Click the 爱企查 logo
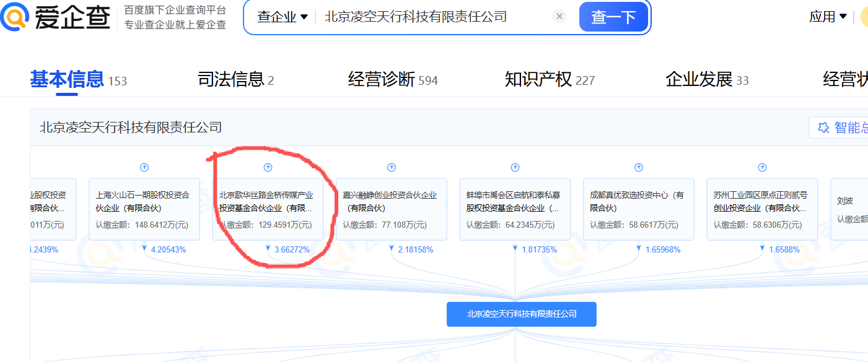Image resolution: width=868 pixels, height=362 pixels. coord(55,17)
